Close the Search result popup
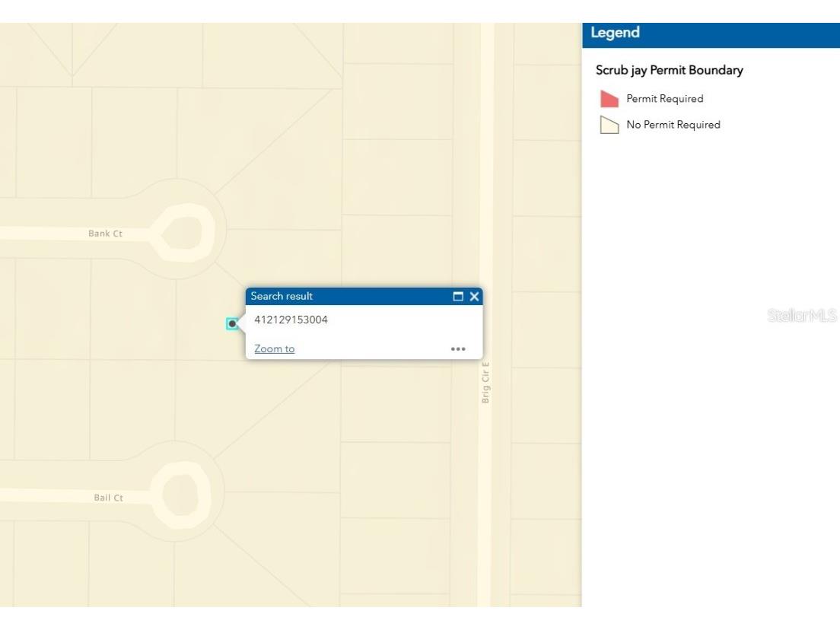The height and width of the screenshot is (630, 840). pos(473,297)
